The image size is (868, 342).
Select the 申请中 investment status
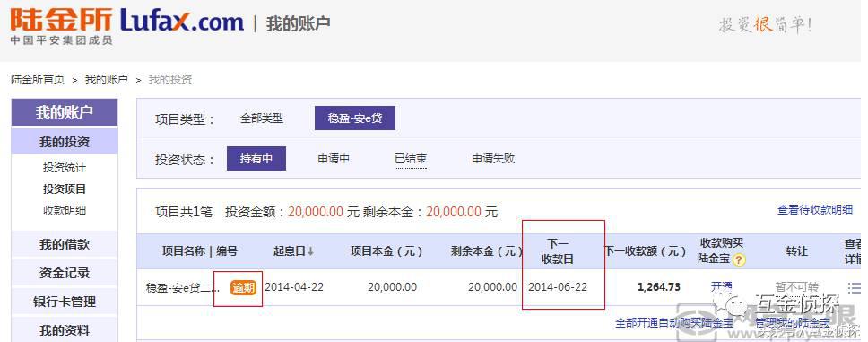[334, 159]
